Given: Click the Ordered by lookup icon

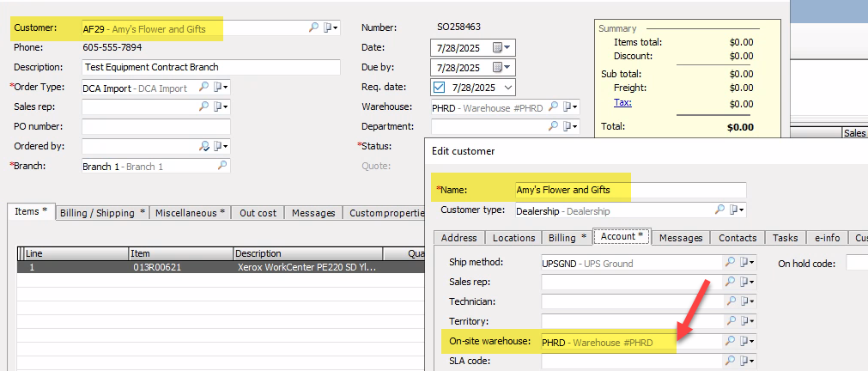Looking at the screenshot, I should (x=204, y=146).
